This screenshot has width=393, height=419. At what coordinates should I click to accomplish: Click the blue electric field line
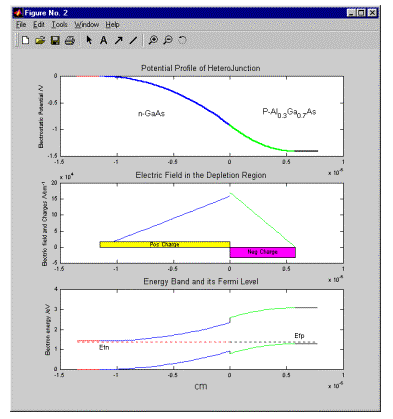[x=172, y=219]
